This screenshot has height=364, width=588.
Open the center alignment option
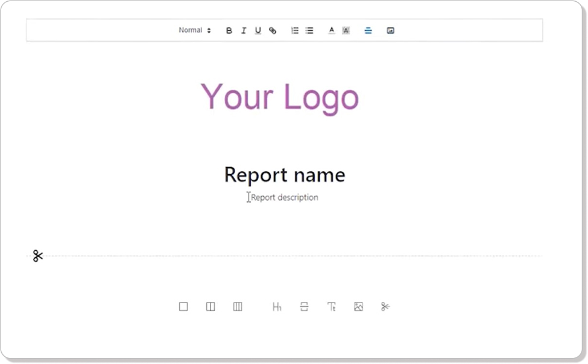coord(368,30)
